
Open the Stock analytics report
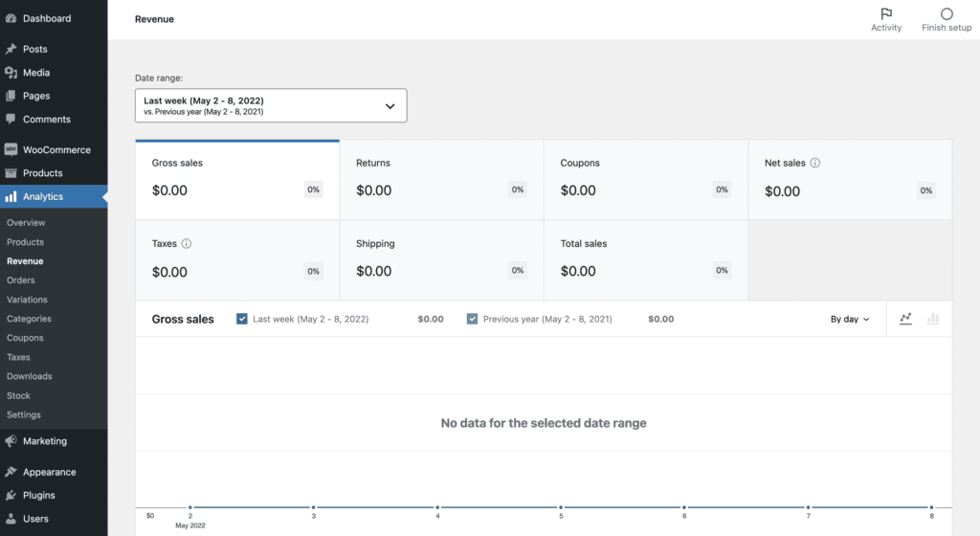(x=18, y=395)
